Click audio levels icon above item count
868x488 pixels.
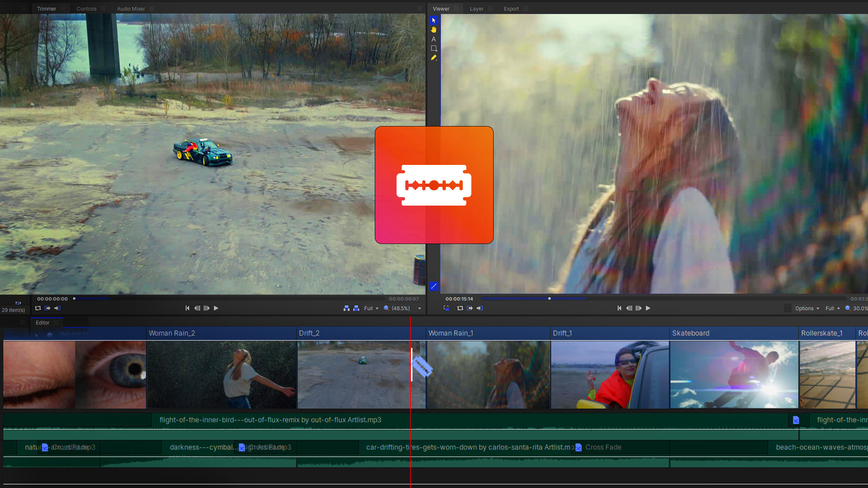[18, 303]
